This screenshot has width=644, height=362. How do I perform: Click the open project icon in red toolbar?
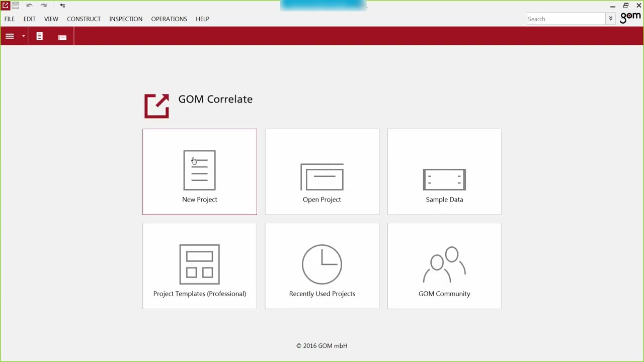tap(62, 37)
